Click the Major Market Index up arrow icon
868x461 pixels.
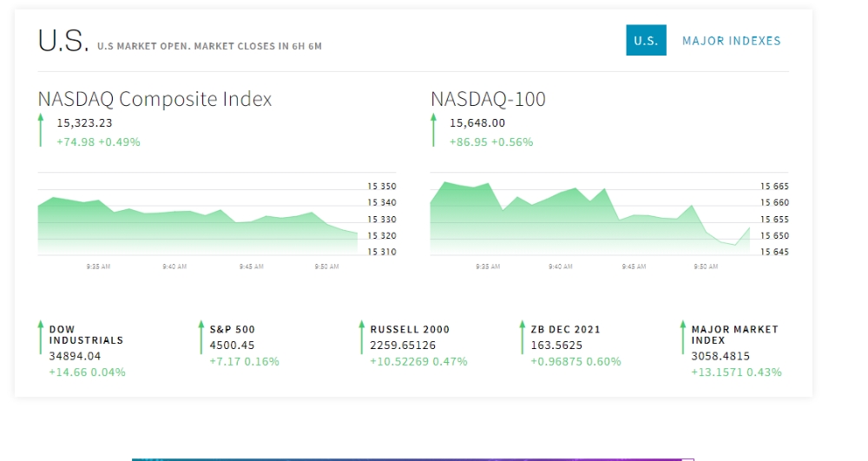tap(682, 337)
